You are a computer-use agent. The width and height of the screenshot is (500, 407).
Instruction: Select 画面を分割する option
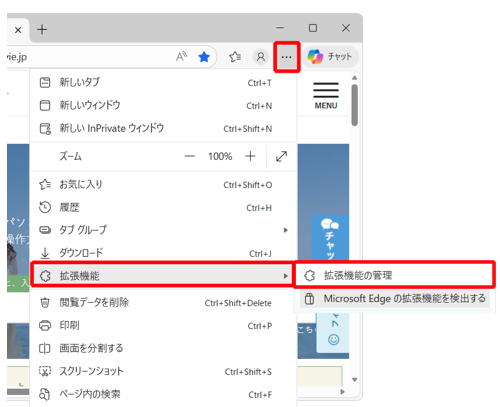click(x=163, y=348)
